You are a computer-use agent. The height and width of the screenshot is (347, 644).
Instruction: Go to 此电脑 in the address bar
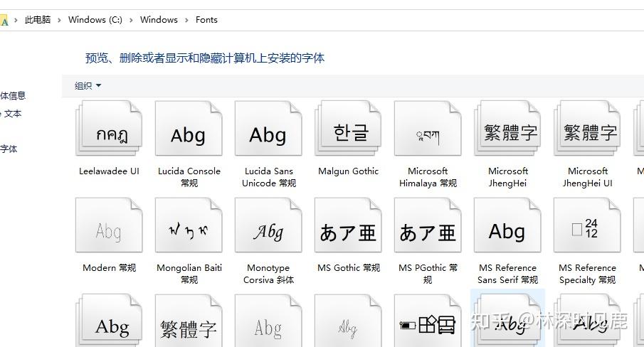click(38, 20)
